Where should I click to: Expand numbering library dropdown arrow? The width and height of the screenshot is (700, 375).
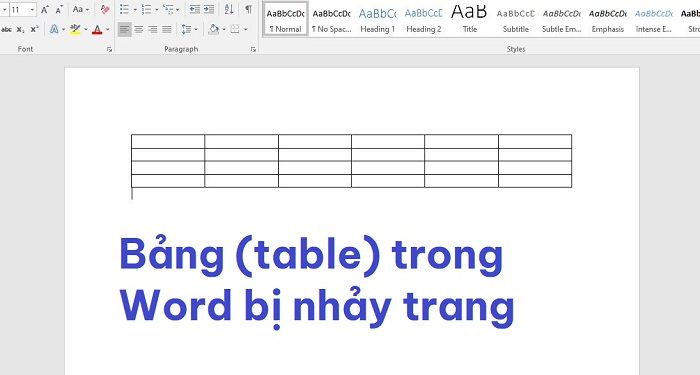tap(157, 9)
